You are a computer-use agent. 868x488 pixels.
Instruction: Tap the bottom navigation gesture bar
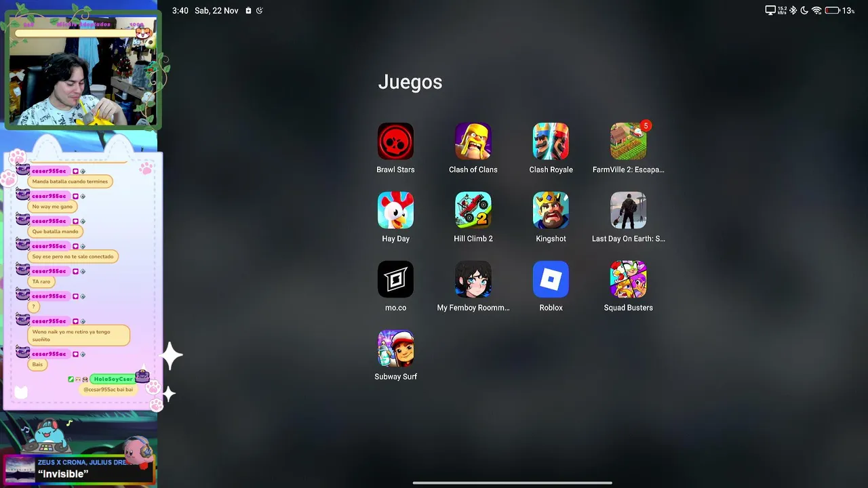[513, 483]
